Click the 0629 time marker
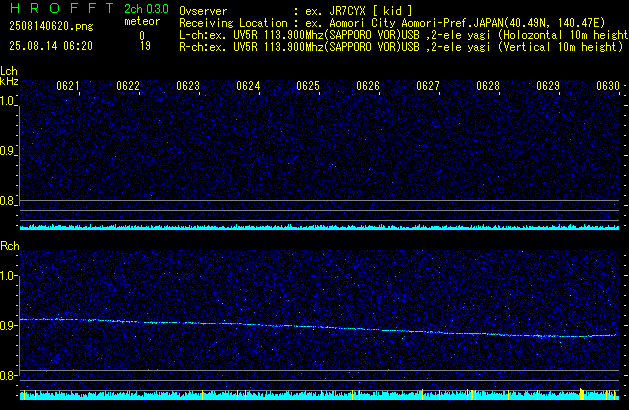Screen dimensions: 629x410 548,86
